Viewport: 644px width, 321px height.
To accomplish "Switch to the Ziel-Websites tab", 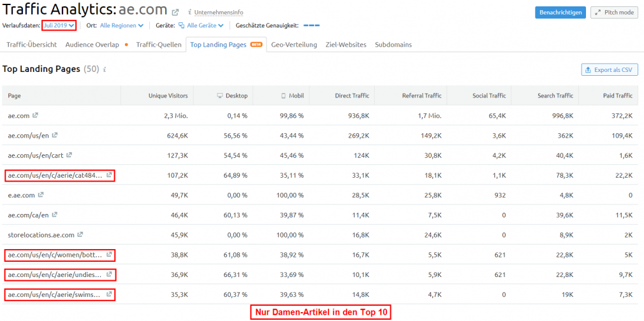I will tap(346, 45).
